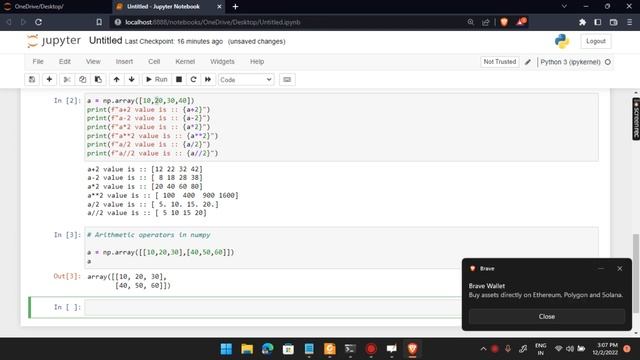The height and width of the screenshot is (360, 640).
Task: Cut selected cells with the scissors icon
Action: click(x=67, y=80)
